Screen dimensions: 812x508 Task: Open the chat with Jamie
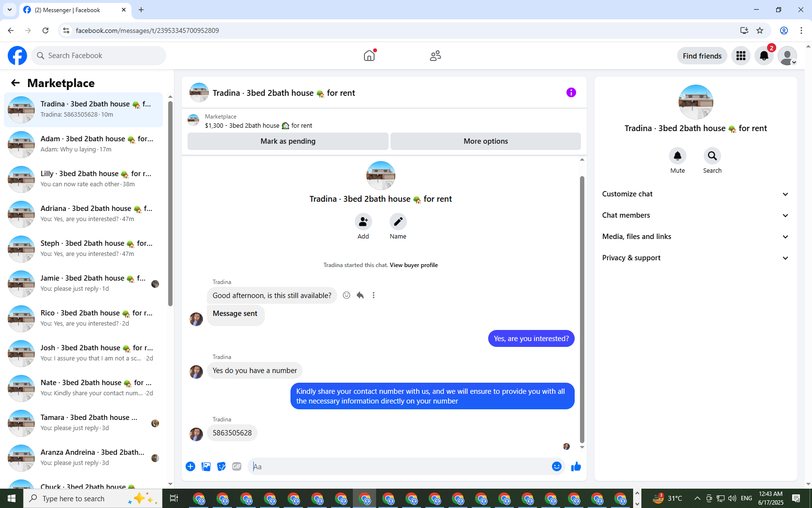tap(83, 284)
